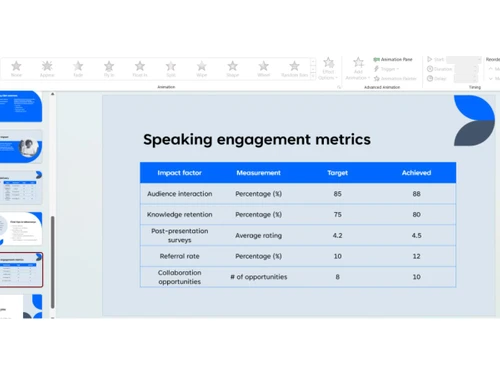Click the Referral rate cell
Image resolution: width=500 pixels, height=375 pixels.
(179, 256)
